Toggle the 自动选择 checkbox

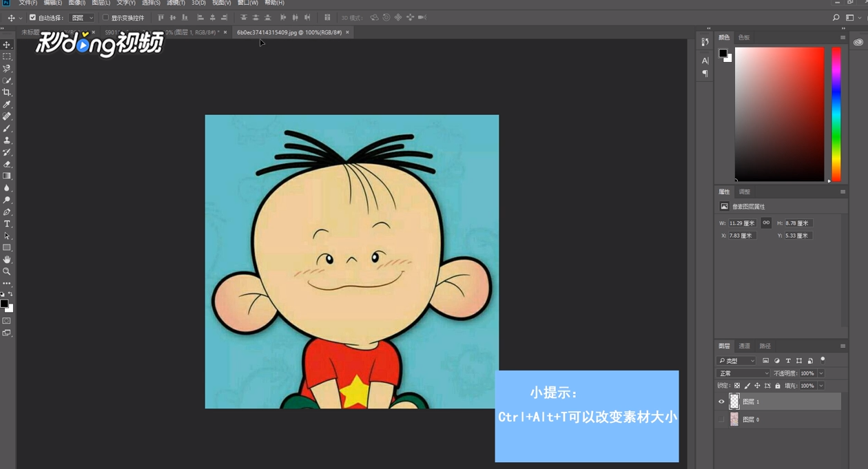pyautogui.click(x=32, y=18)
